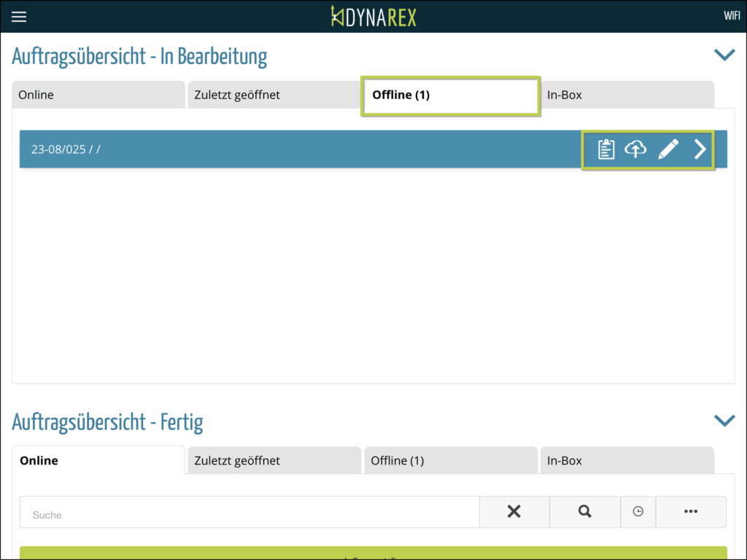Screen dimensions: 747x560
Task: Click the clock history icon
Action: [638, 512]
